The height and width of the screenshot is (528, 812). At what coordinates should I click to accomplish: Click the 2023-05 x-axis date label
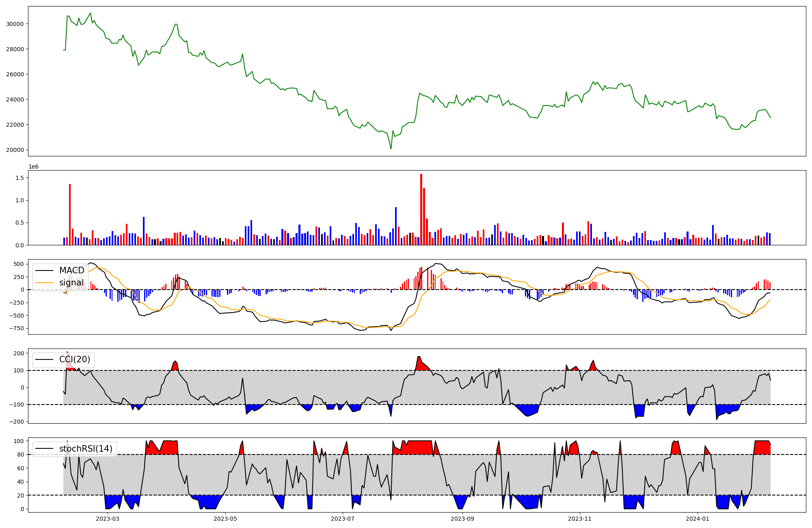pos(225,519)
